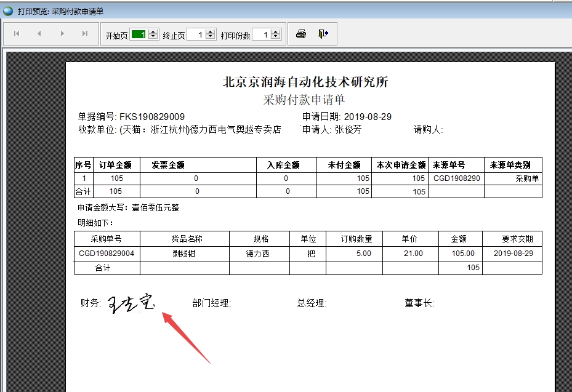Click the exit door icon
Image resolution: width=572 pixels, height=392 pixels.
pyautogui.click(x=323, y=34)
